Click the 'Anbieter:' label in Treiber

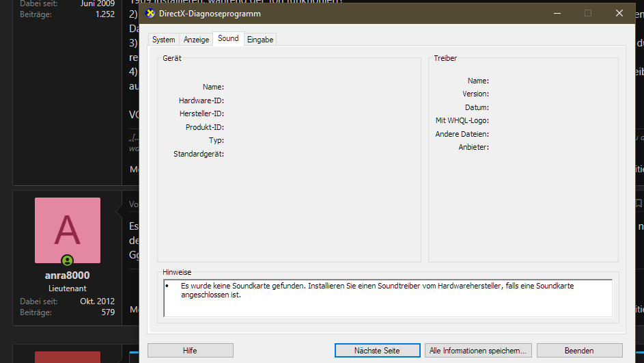pyautogui.click(x=473, y=147)
